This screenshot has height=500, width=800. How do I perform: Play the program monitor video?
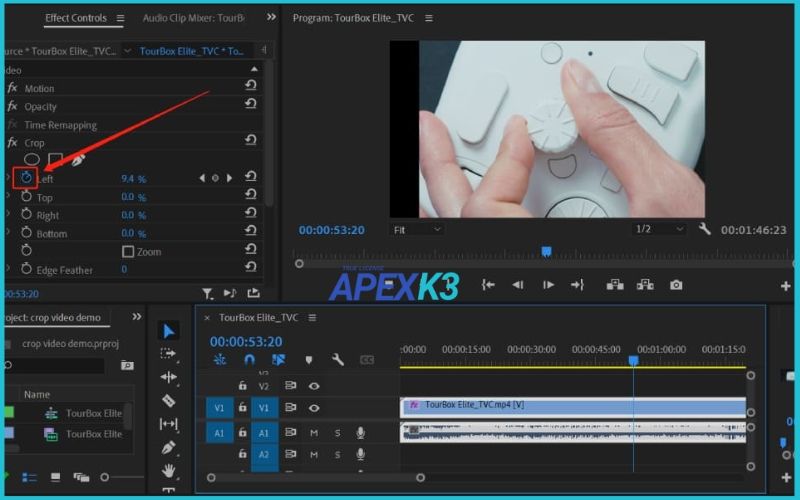[548, 285]
